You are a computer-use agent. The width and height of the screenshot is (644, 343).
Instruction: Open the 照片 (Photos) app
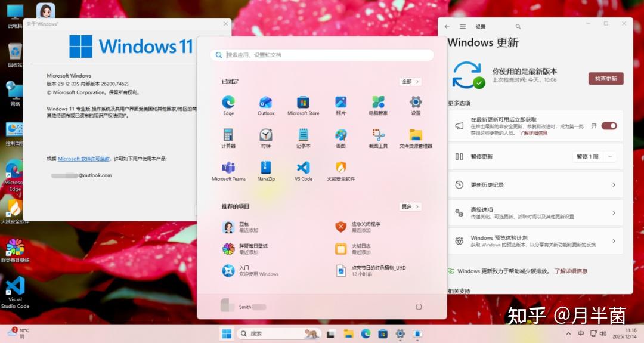click(340, 105)
